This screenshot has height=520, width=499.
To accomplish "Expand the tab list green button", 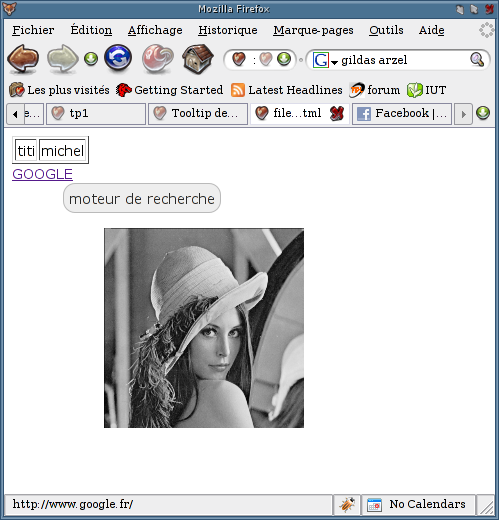I will [483, 113].
